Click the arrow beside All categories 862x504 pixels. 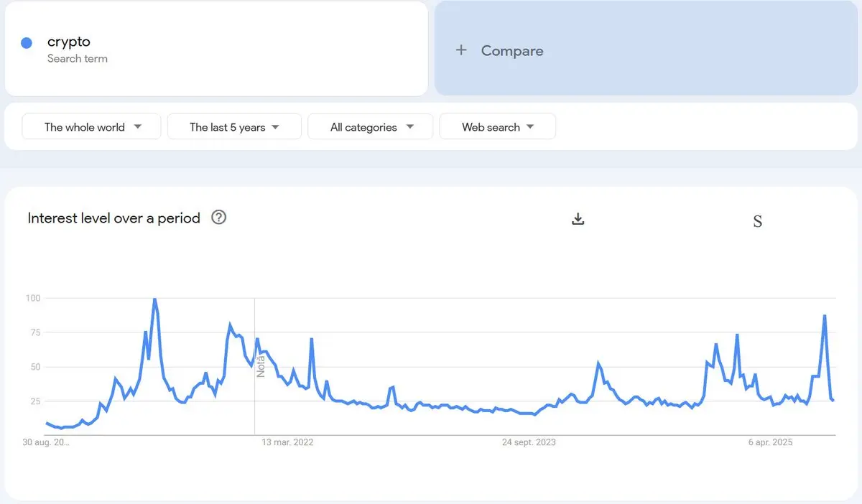pos(410,127)
